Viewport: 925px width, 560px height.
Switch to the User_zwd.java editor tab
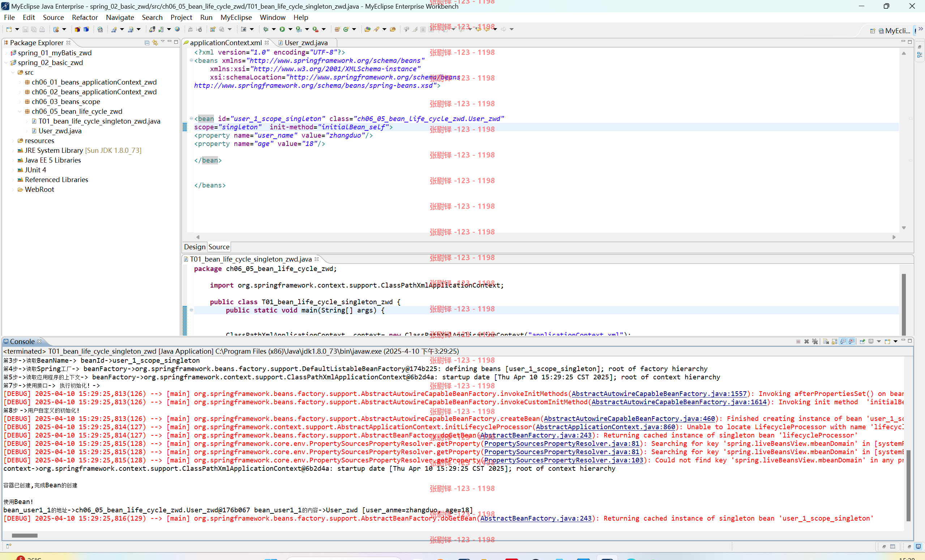[303, 43]
